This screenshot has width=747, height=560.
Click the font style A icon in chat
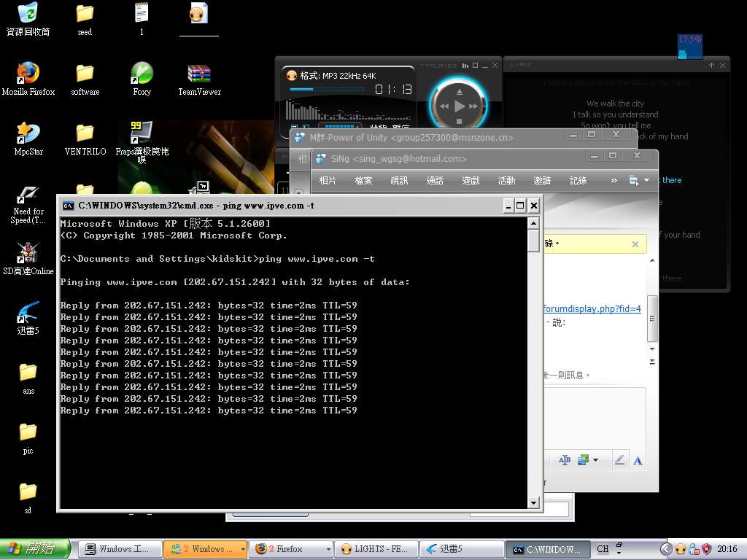pyautogui.click(x=638, y=460)
